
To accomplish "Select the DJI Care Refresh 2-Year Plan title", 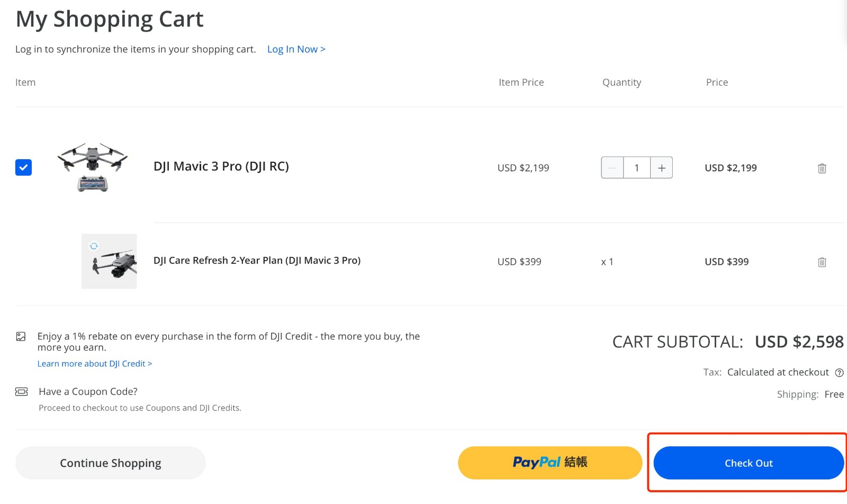I will coord(257,260).
